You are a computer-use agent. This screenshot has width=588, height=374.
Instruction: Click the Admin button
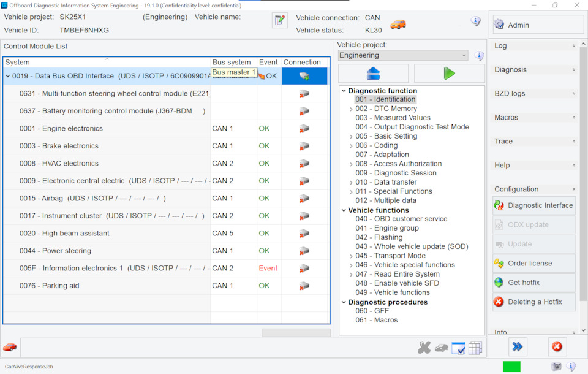(538, 25)
